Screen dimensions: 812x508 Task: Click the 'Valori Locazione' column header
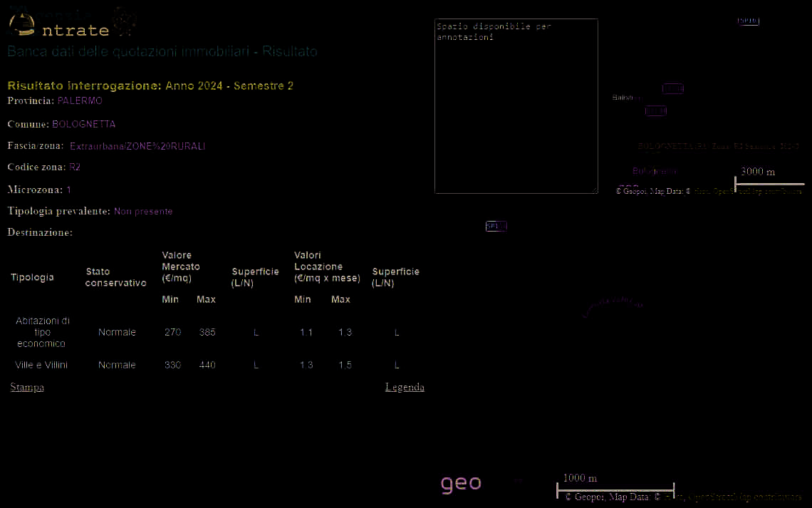(327, 266)
